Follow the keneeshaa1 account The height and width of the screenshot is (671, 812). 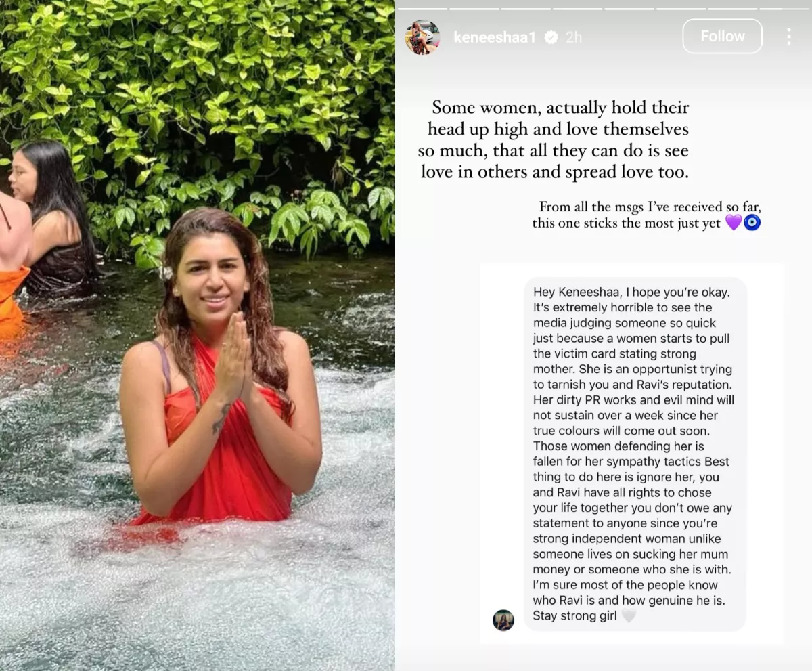pos(722,37)
